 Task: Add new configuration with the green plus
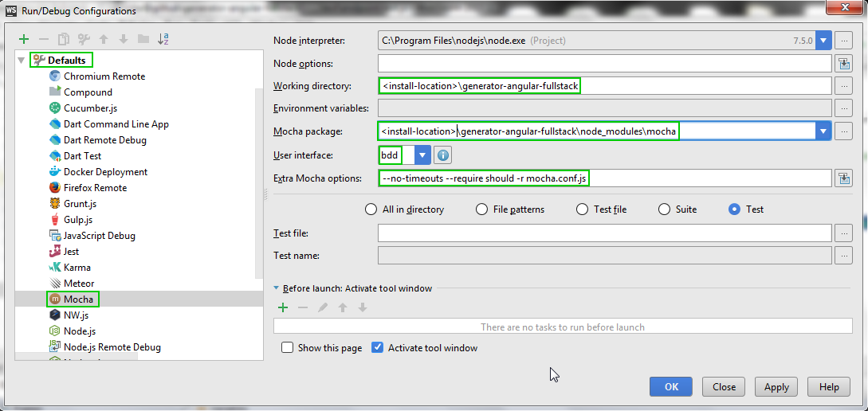point(24,39)
